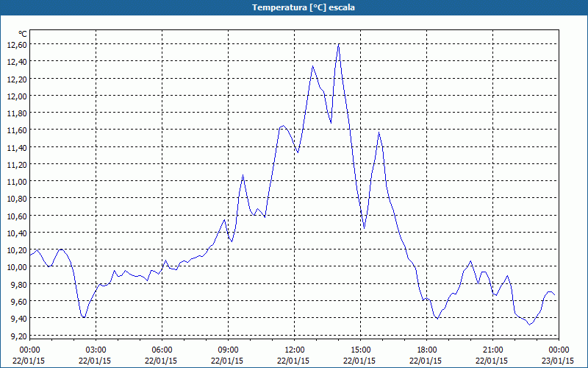Click the 23/01/15 date label
Viewport: 588px width, 368px height.
(x=558, y=361)
